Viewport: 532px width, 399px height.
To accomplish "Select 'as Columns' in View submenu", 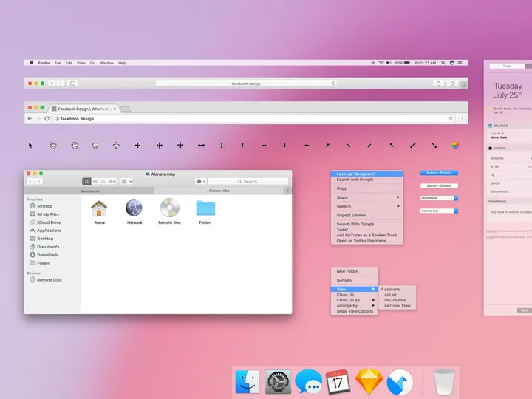I will [x=398, y=300].
